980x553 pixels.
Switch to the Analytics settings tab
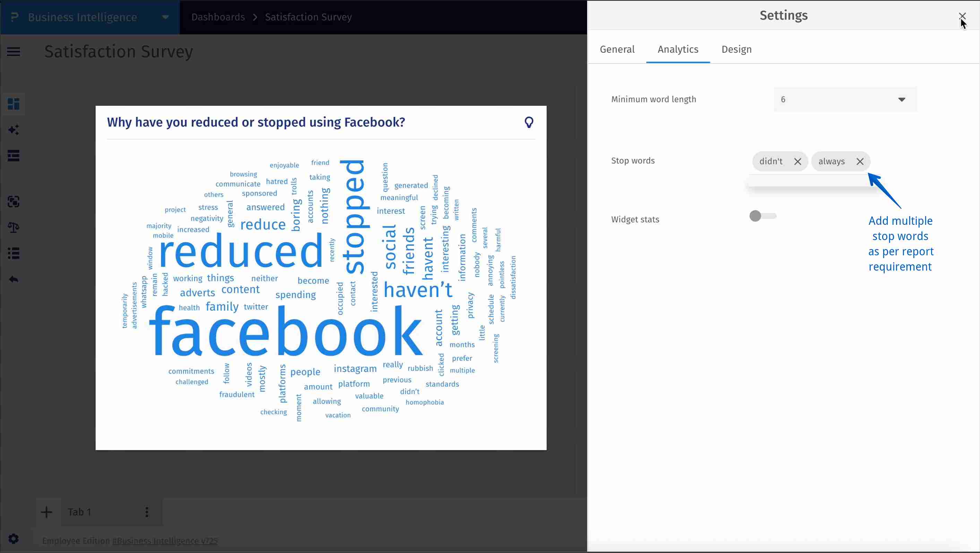(x=678, y=49)
